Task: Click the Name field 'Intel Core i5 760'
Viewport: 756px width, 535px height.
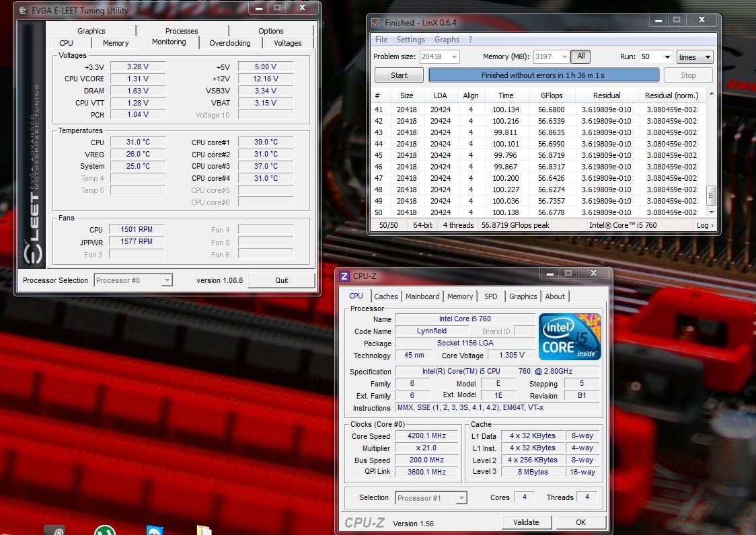Action: pyautogui.click(x=465, y=319)
